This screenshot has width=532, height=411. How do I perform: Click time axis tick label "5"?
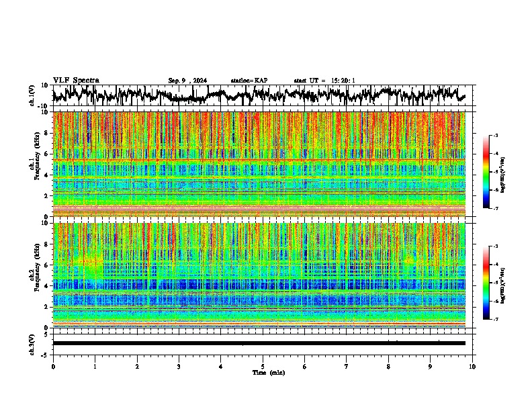(263, 367)
